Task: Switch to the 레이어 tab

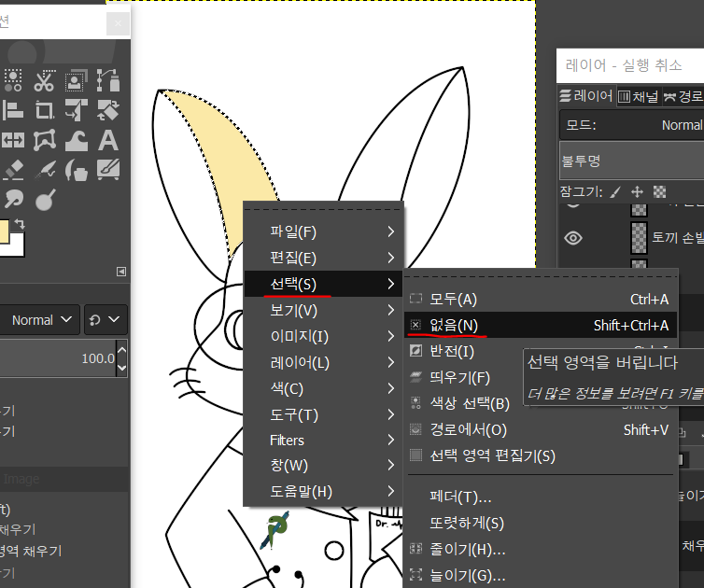Action: 586,95
